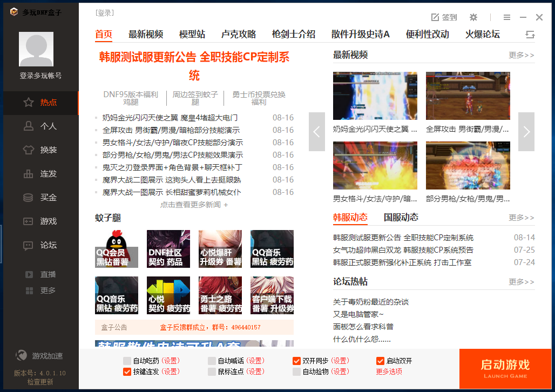
Task: Open the 火爆论坛 tab
Action: click(x=483, y=35)
